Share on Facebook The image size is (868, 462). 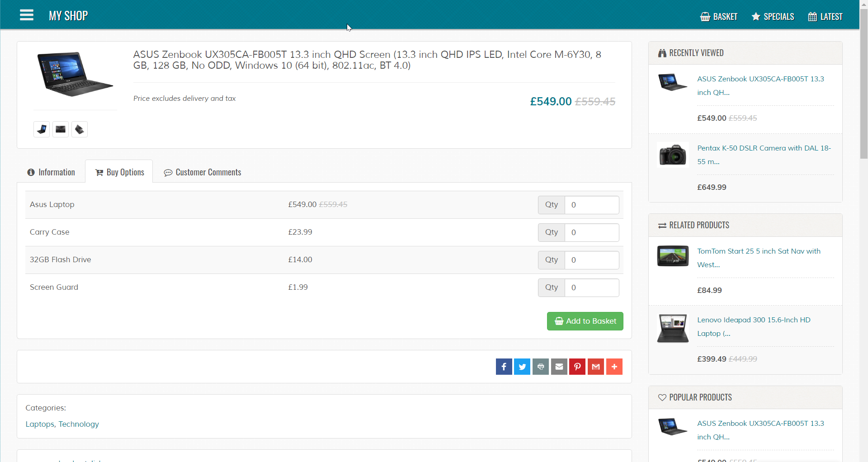(x=504, y=367)
